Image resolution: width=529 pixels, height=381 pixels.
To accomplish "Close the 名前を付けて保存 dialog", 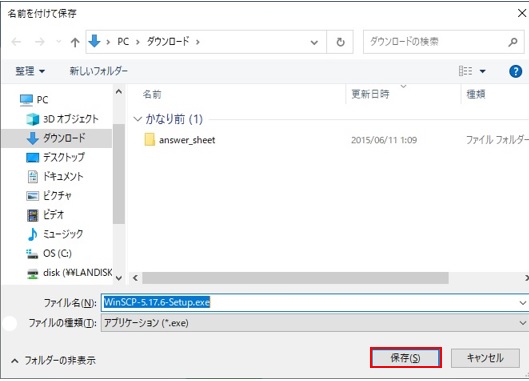I will point(521,13).
